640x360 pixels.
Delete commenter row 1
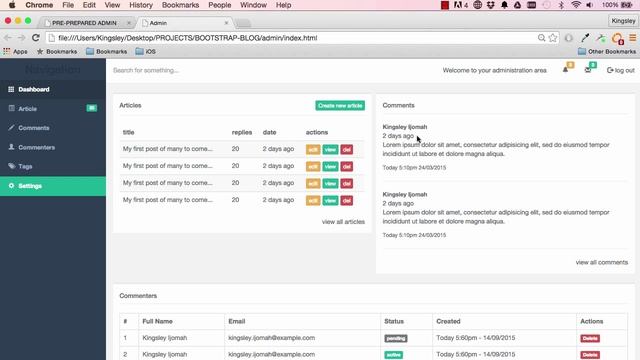pyautogui.click(x=590, y=338)
